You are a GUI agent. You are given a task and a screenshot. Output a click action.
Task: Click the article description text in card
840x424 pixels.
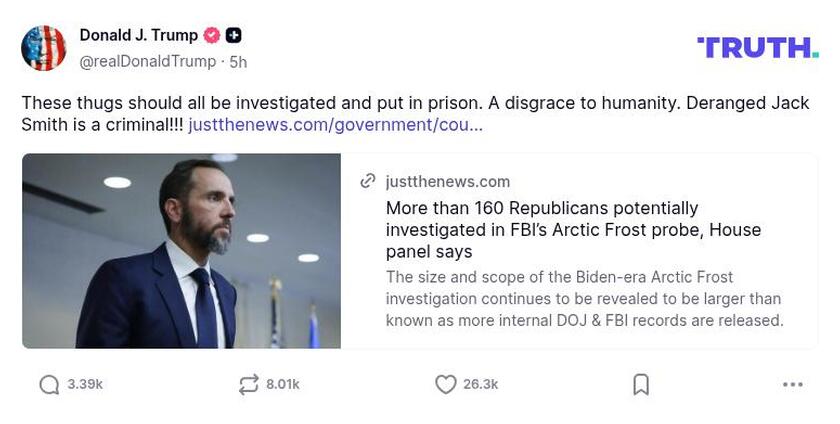point(584,298)
